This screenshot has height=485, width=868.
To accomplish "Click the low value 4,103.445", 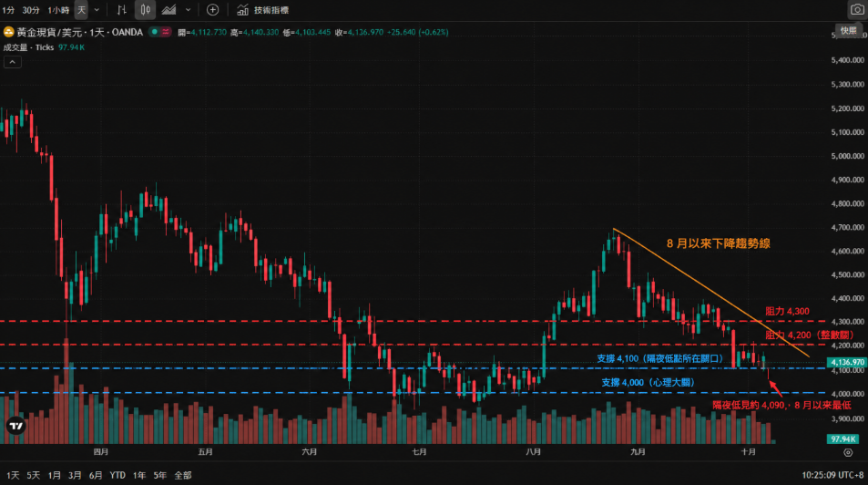I will click(x=312, y=32).
